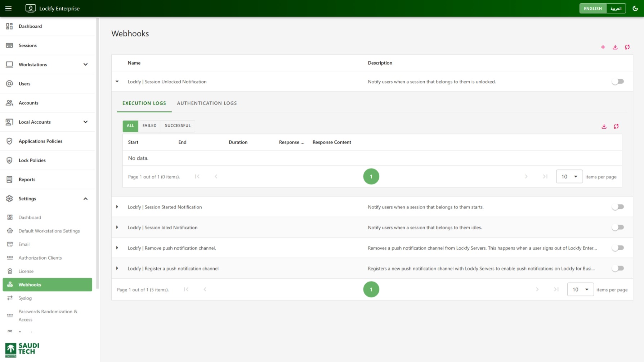The width and height of the screenshot is (644, 362).
Task: Go to Sessions page
Action: [x=48, y=45]
